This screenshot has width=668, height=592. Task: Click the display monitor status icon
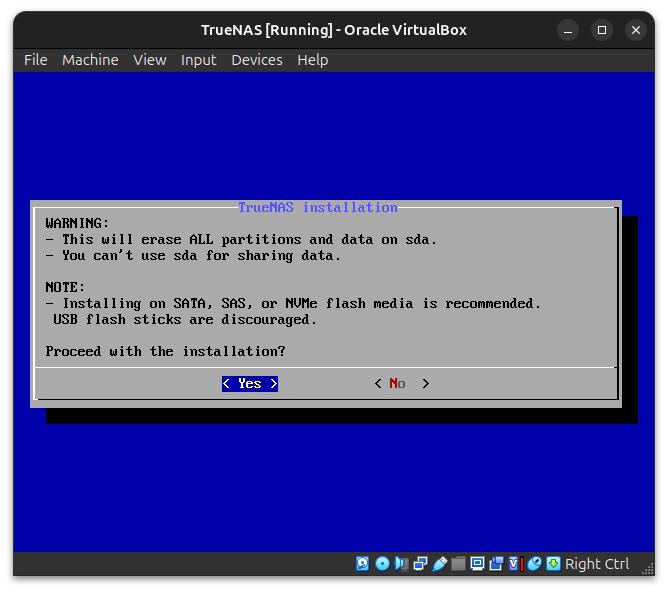477,564
